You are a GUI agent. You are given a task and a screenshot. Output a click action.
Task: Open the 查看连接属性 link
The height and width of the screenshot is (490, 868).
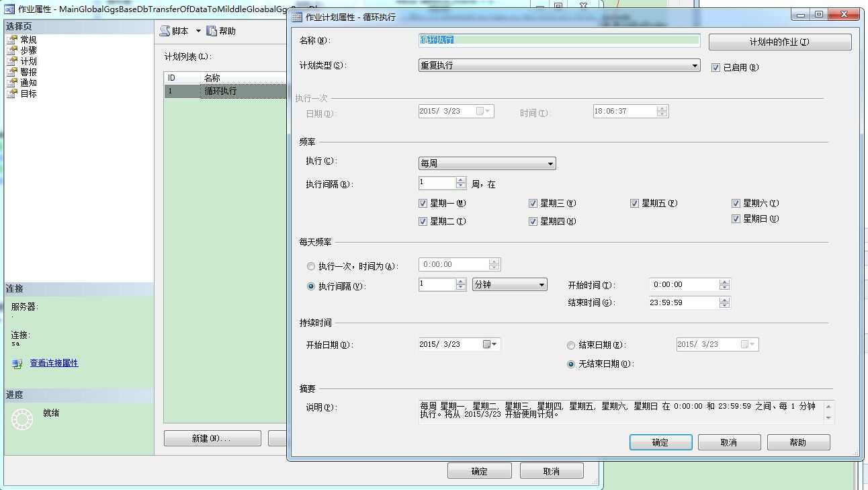(x=54, y=363)
